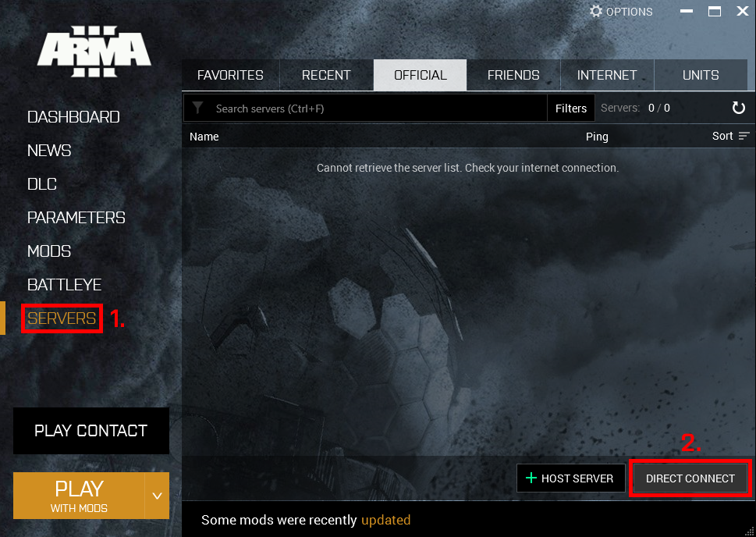Go to the Mods section
Image resolution: width=756 pixels, height=537 pixels.
click(x=49, y=251)
